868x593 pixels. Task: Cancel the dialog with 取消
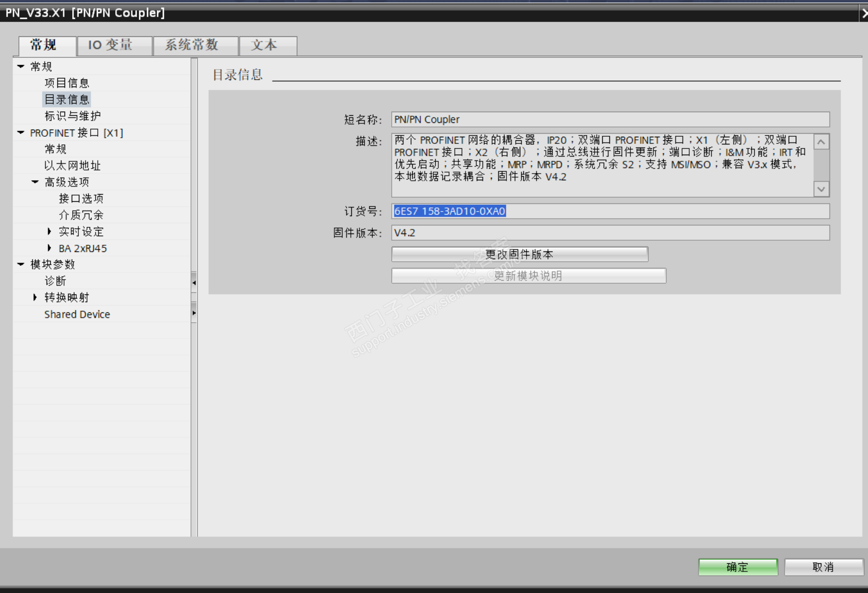click(823, 567)
